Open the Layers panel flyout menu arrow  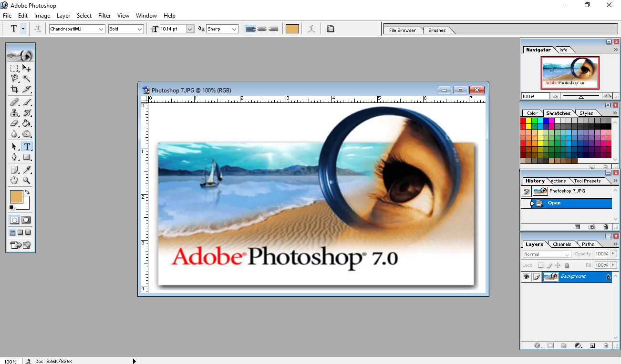click(614, 244)
